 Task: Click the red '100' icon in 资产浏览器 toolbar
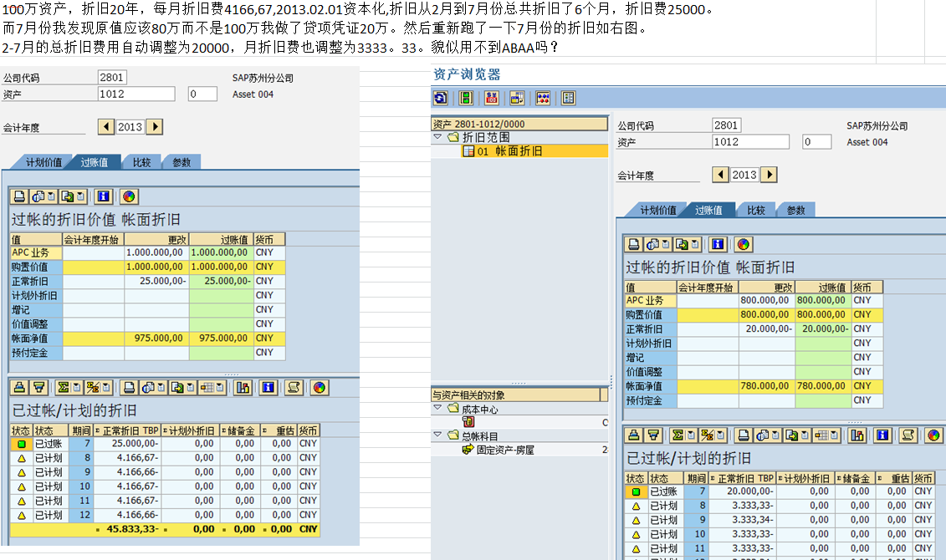pos(492,99)
